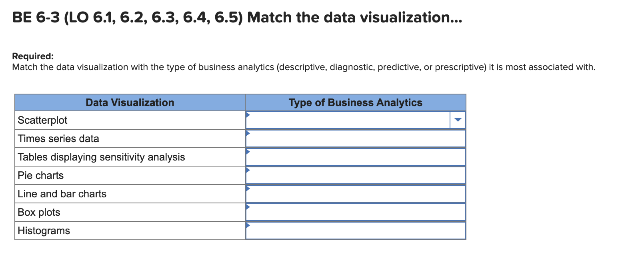The width and height of the screenshot is (644, 273).
Task: Click the Data Visualization column header
Action: tap(130, 102)
